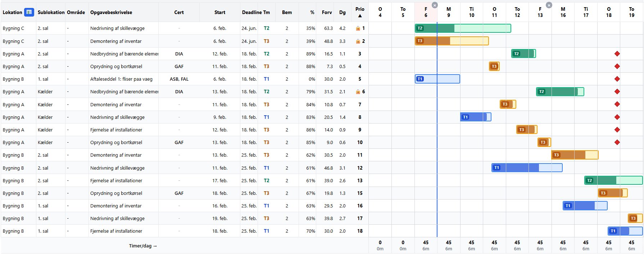Click the "ASB, FAL" certificate cell

click(179, 79)
